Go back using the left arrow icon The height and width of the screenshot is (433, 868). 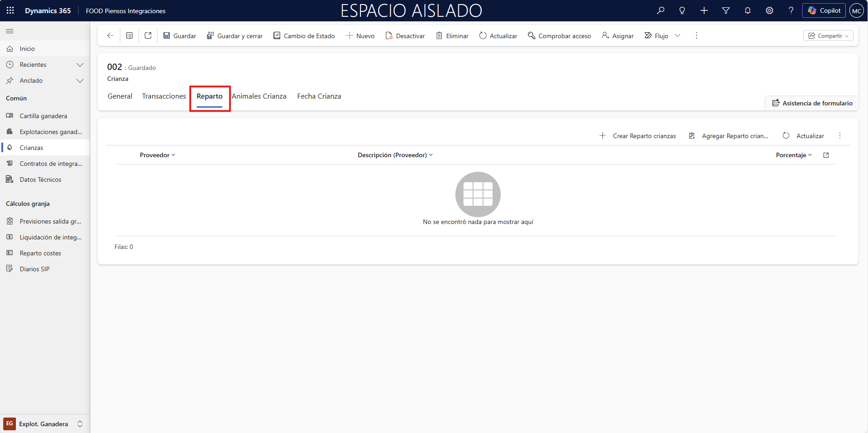[x=110, y=35]
